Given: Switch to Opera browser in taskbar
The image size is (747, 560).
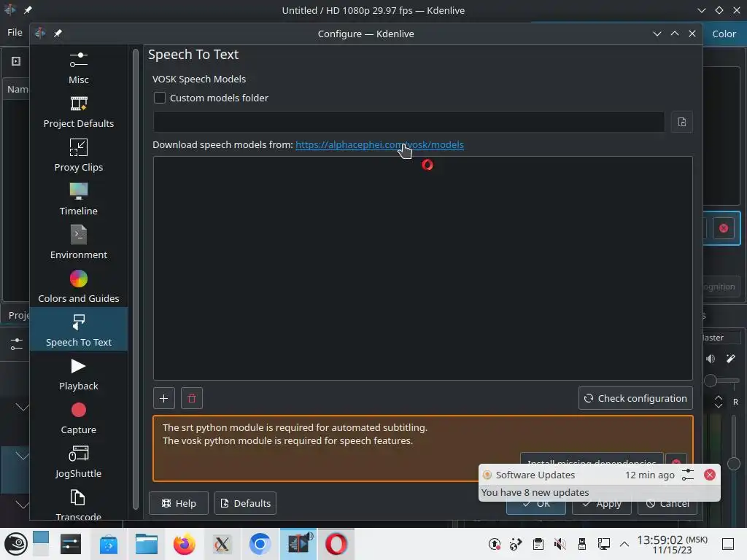Looking at the screenshot, I should (x=336, y=544).
